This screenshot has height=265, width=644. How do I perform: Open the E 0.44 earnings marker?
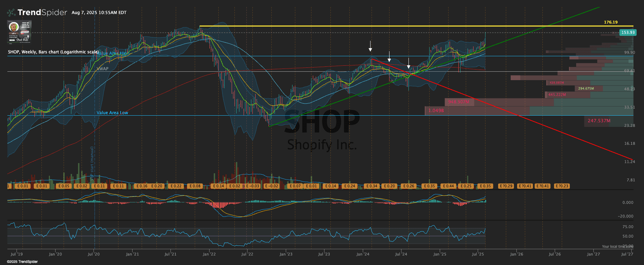coord(448,186)
